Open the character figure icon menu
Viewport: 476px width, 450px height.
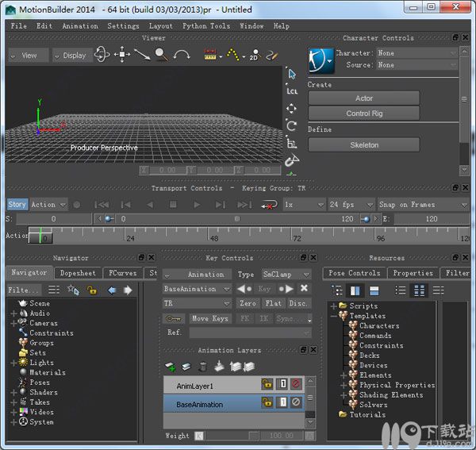[321, 61]
